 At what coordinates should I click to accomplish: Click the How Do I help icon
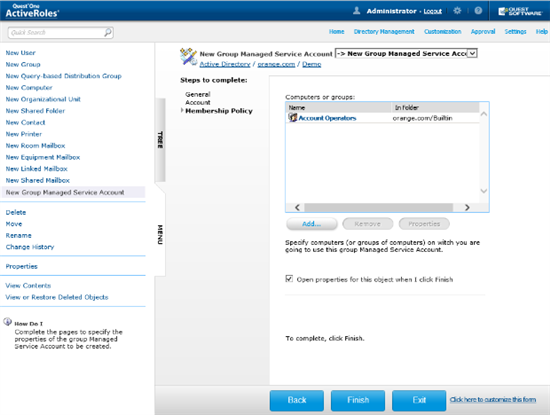click(7, 321)
